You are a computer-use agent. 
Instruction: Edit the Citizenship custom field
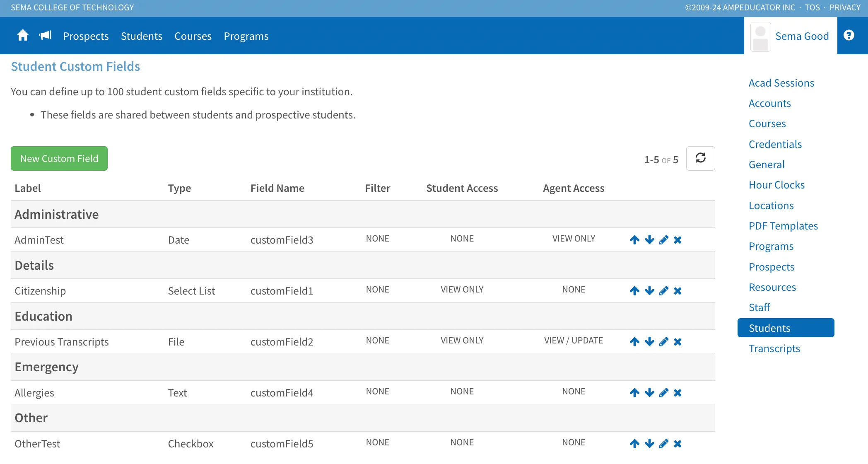pyautogui.click(x=664, y=291)
